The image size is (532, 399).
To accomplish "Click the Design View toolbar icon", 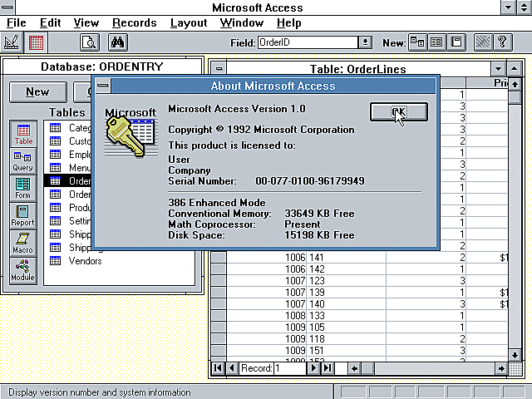I will 12,42.
